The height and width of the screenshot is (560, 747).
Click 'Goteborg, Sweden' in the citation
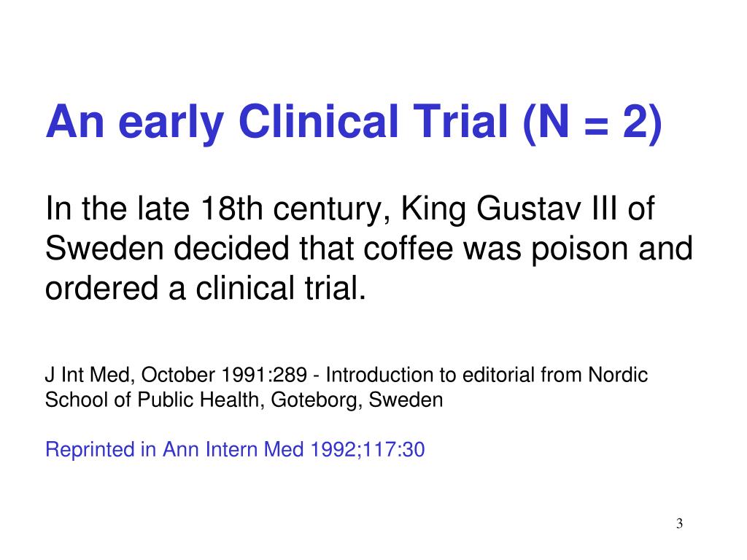pyautogui.click(x=357, y=400)
